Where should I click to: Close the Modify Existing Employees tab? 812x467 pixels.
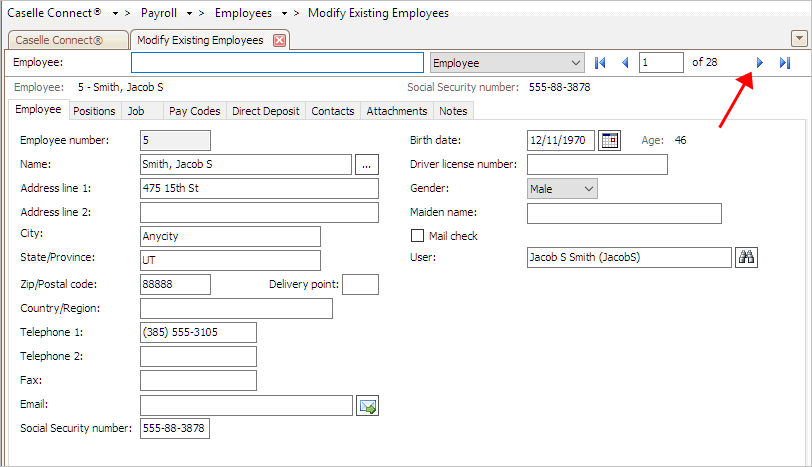click(280, 40)
